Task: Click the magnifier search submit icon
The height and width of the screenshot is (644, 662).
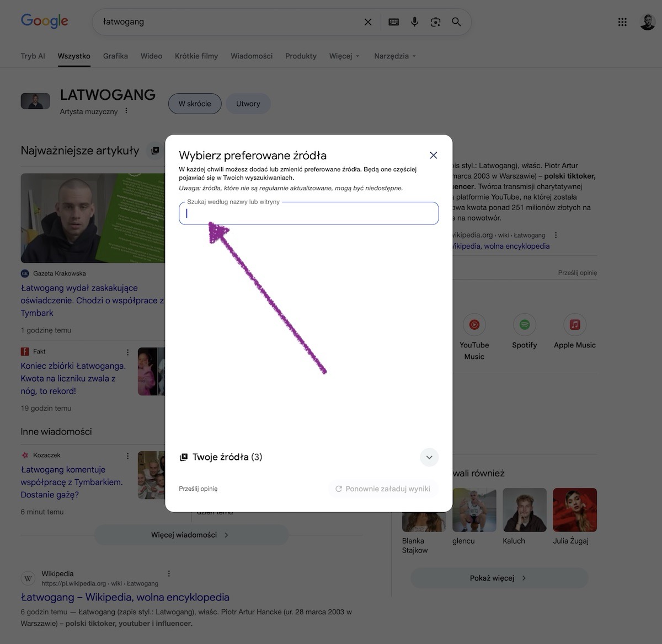Action: [456, 22]
